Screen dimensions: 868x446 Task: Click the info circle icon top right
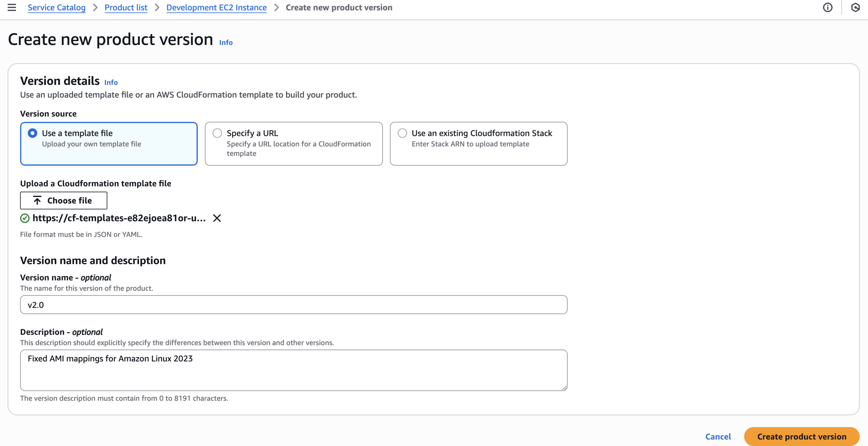[x=828, y=7]
